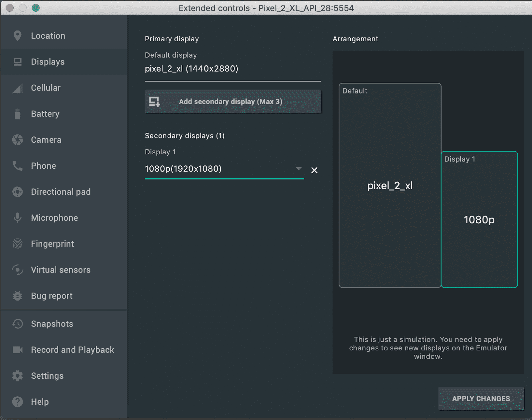The height and width of the screenshot is (420, 532).
Task: Select the Display 1 preview in Arrangement
Action: [479, 220]
